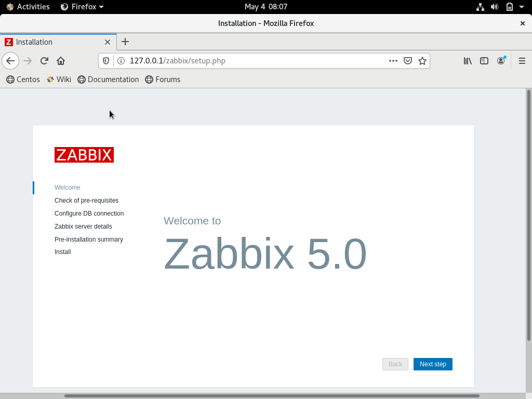
Task: Select Configure DB connection step
Action: 89,213
